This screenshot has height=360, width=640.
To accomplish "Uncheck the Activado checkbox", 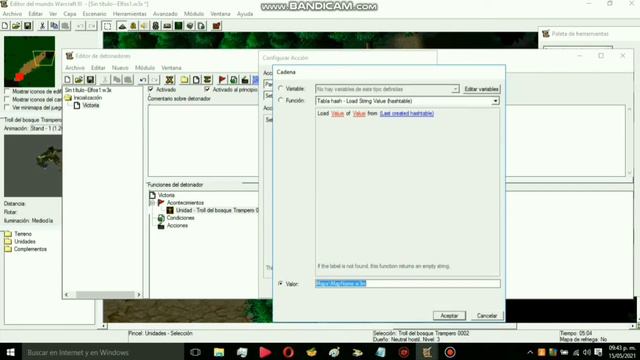I will (x=151, y=89).
